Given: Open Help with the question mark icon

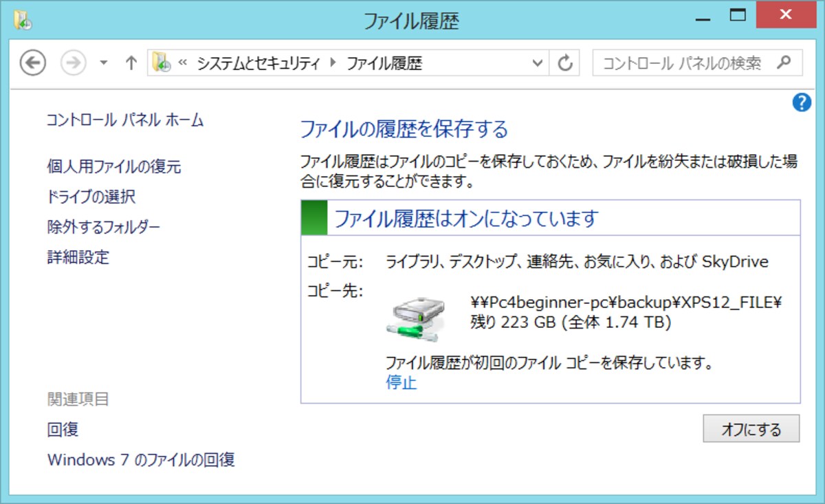Looking at the screenshot, I should [x=801, y=103].
